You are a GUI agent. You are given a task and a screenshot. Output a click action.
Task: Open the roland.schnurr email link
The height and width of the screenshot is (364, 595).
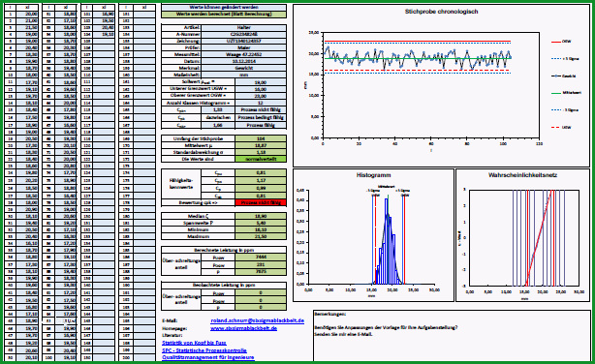(257, 320)
